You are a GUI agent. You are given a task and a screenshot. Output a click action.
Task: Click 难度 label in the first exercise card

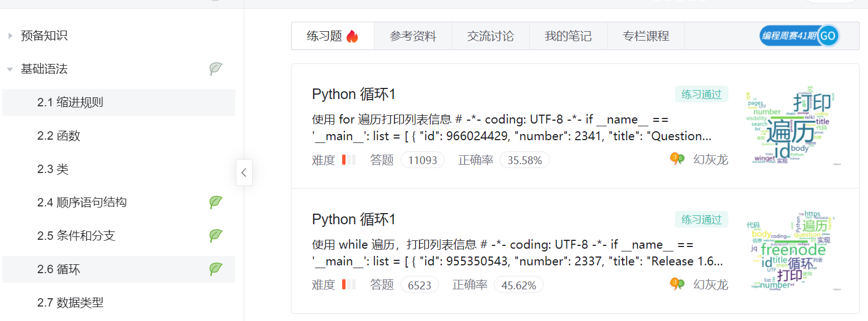(x=324, y=160)
